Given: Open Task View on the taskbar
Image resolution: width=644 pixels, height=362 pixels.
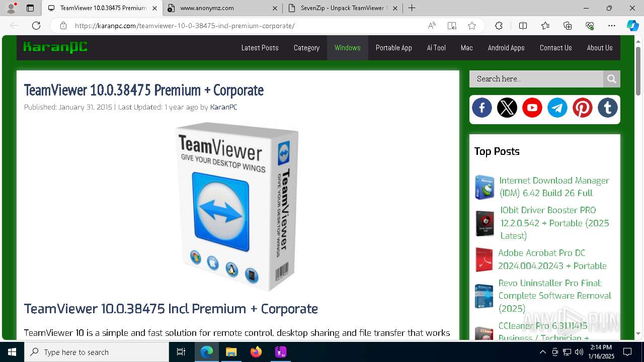Looking at the screenshot, I should coord(181,352).
